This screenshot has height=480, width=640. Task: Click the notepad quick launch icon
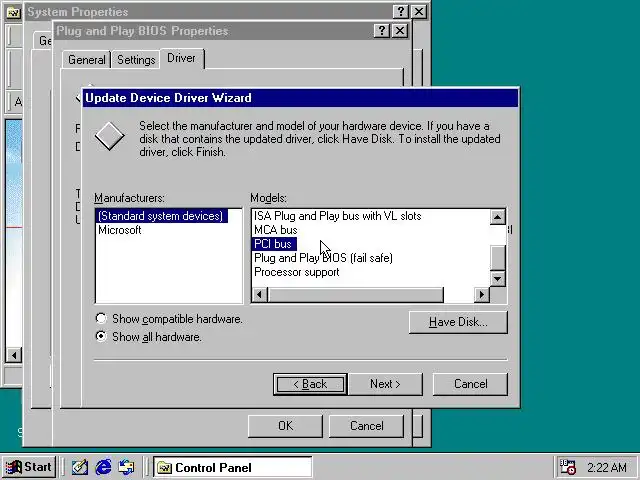point(80,467)
